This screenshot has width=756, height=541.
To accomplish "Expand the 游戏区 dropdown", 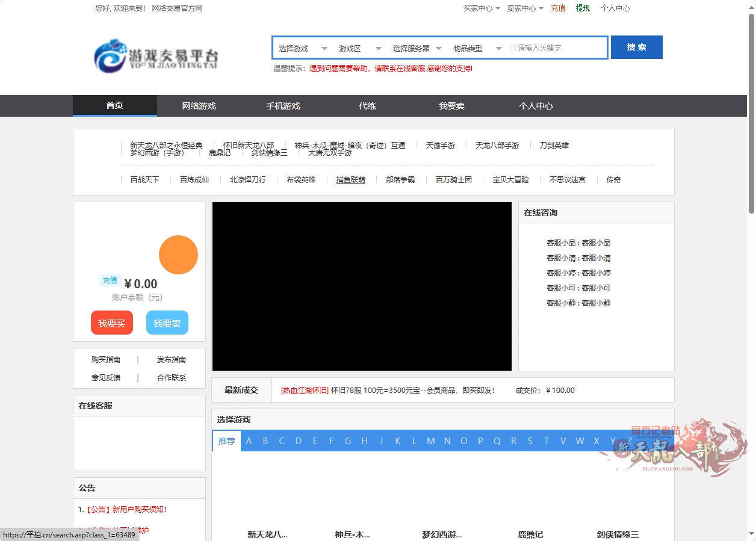I will [360, 48].
